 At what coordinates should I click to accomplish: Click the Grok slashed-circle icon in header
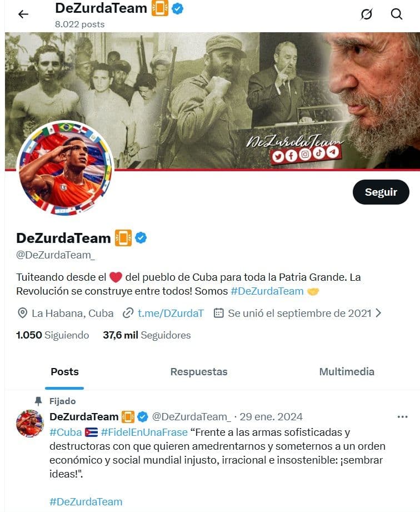pos(367,14)
